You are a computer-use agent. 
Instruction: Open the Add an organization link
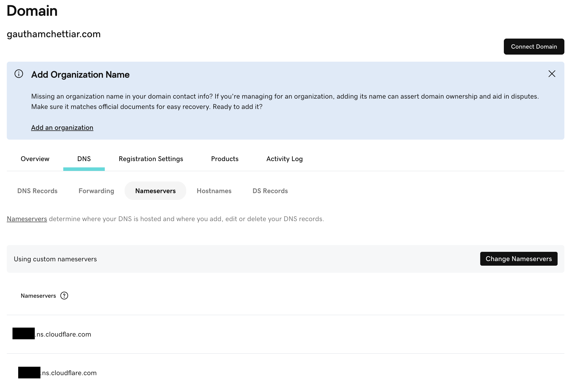(62, 127)
